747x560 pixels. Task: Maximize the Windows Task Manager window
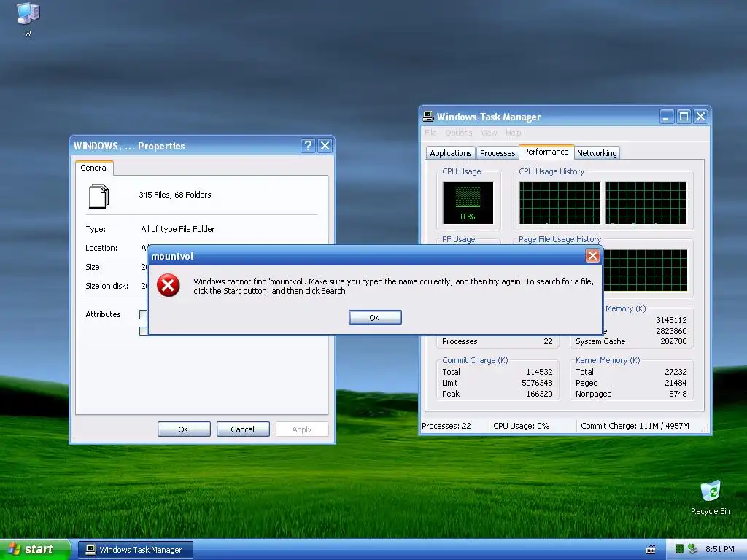point(684,116)
